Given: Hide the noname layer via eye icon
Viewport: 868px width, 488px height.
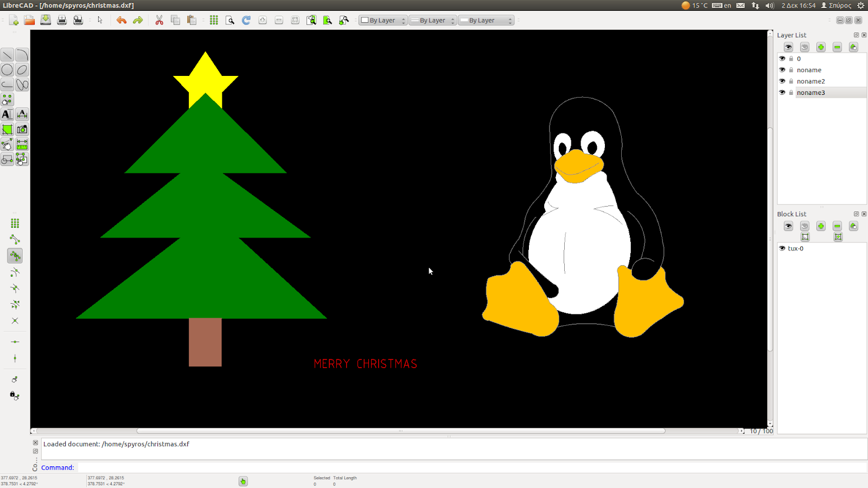Looking at the screenshot, I should 782,70.
